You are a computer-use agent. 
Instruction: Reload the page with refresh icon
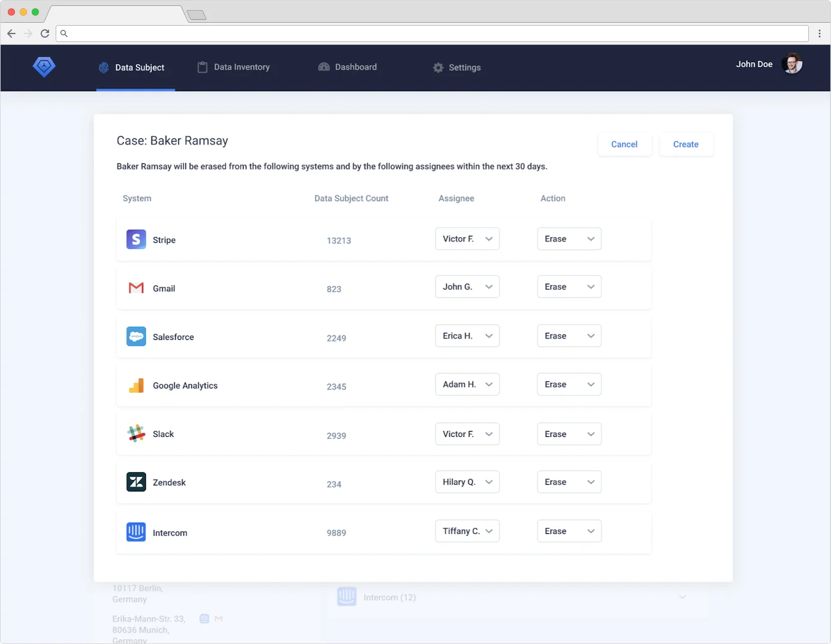(45, 34)
